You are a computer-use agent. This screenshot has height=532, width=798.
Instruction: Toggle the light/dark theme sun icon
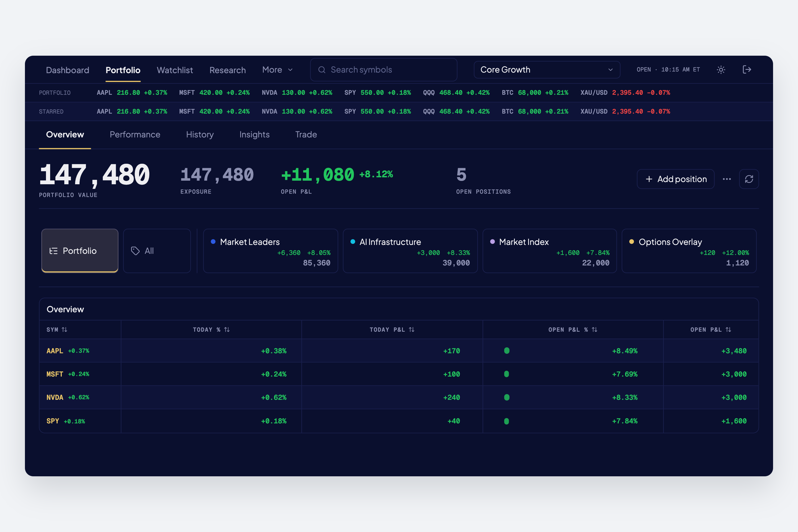[x=721, y=70]
